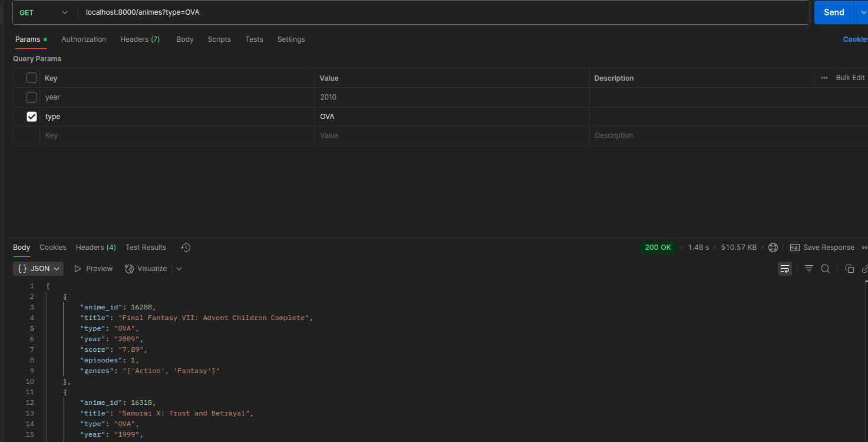Click the year key cell
Screen dimensions: 868x442
pos(177,97)
